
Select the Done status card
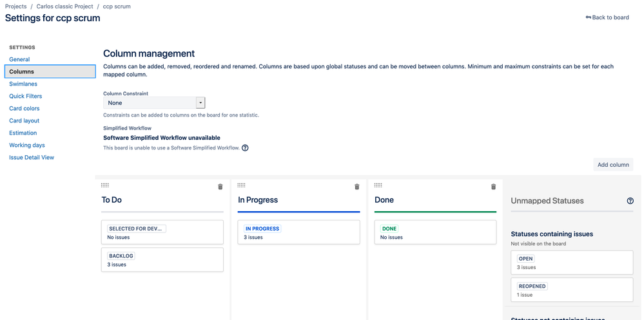click(435, 232)
